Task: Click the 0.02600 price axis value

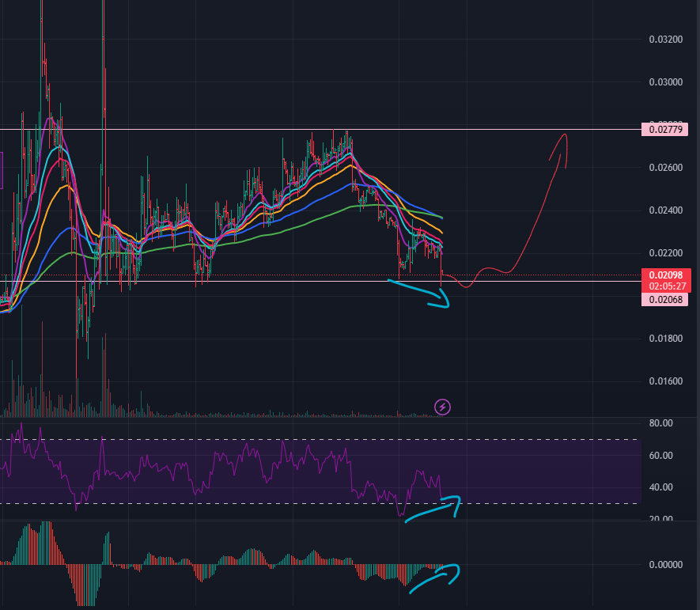Action: pos(666,168)
